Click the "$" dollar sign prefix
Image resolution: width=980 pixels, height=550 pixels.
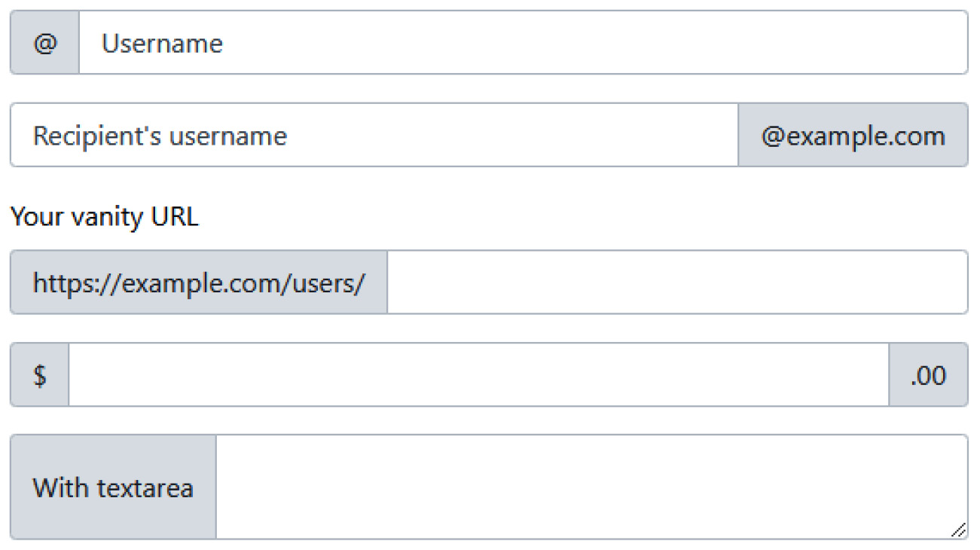(x=38, y=374)
